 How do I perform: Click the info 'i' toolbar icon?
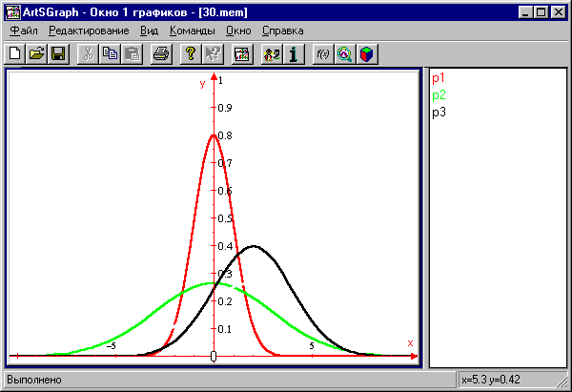click(294, 54)
